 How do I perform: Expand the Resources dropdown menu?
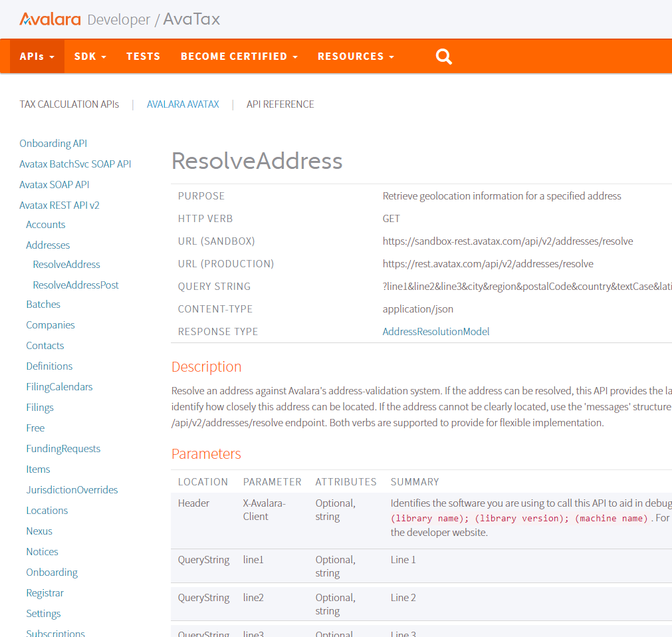(356, 57)
